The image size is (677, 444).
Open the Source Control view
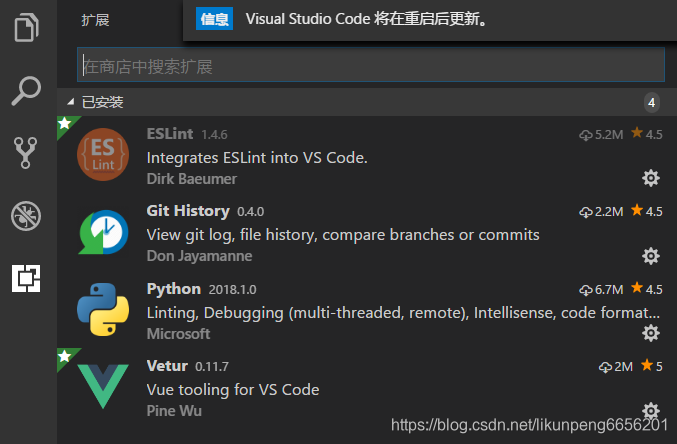point(25,153)
